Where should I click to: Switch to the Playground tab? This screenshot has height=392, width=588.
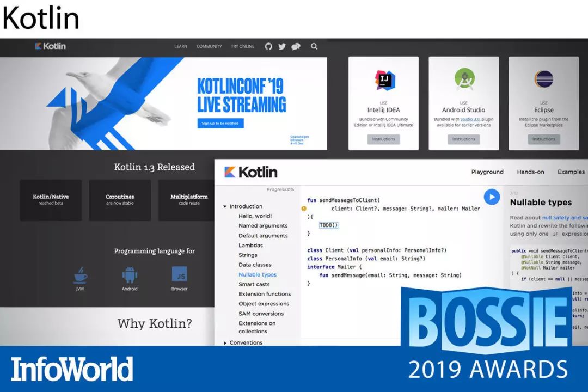(487, 172)
